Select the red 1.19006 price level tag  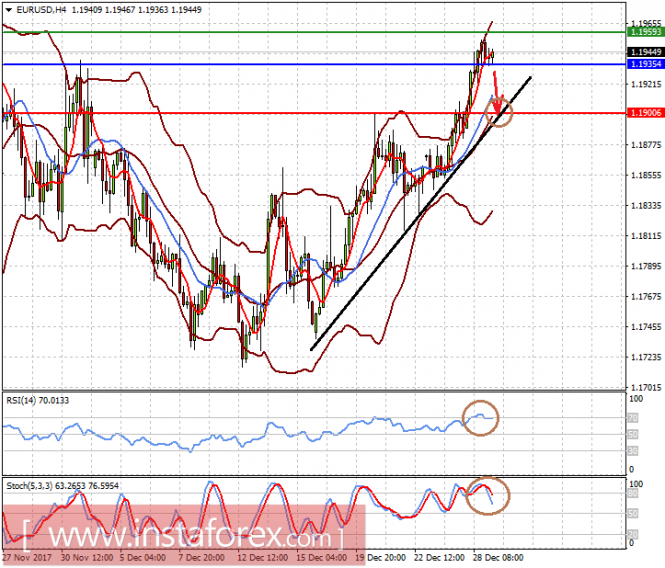pos(642,113)
